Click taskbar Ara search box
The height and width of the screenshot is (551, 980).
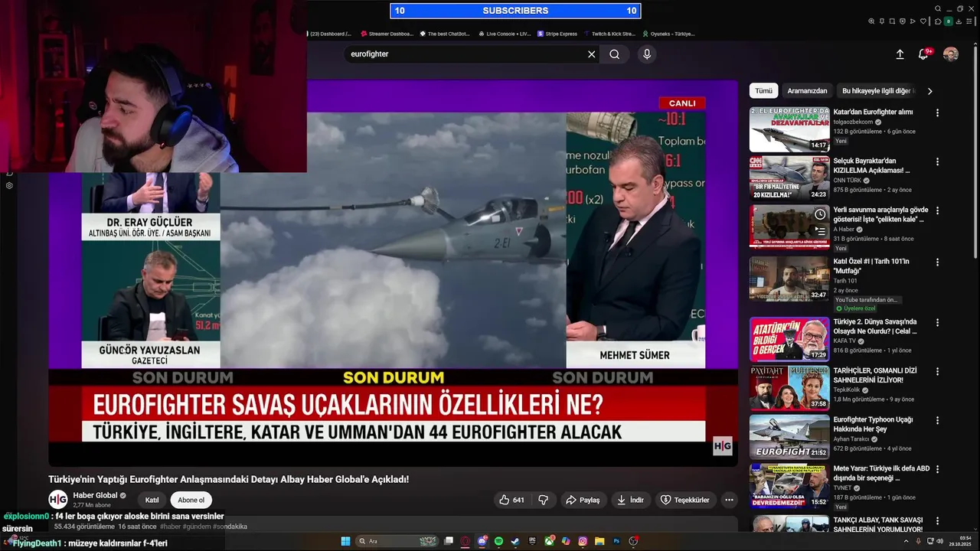point(397,541)
